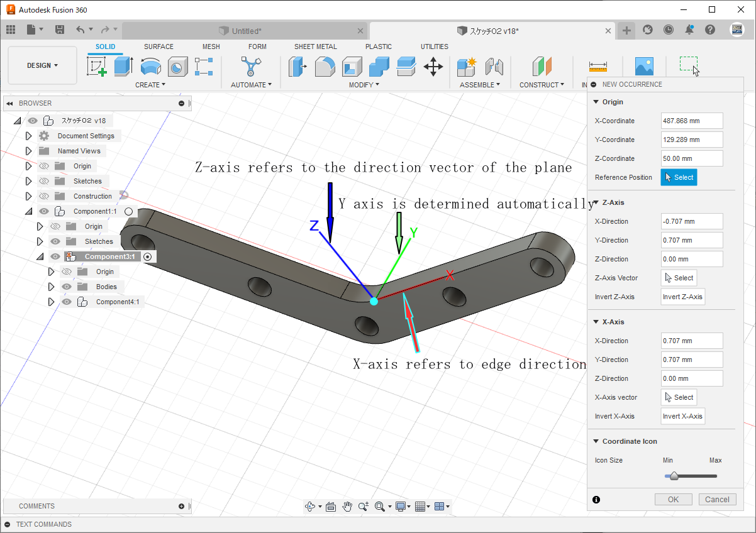Hide Component1:1 using its eye icon
Screen dimensions: 756x533
tap(44, 211)
